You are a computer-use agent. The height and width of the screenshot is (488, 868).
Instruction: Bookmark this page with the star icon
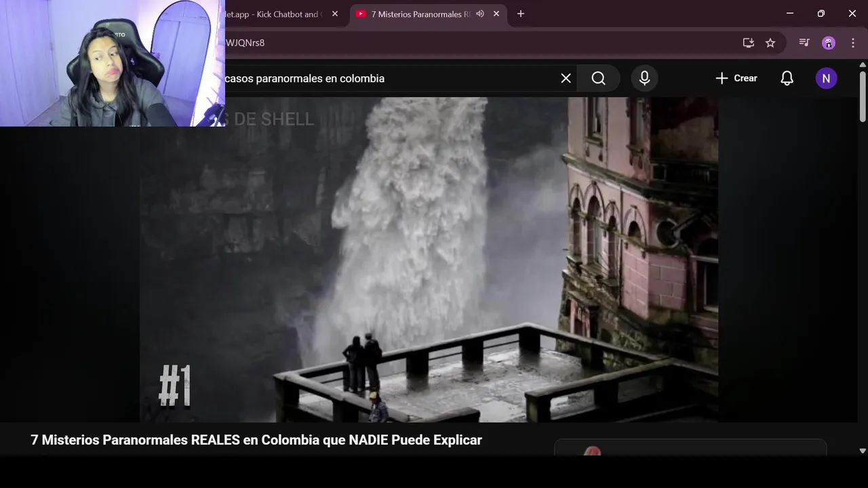point(770,43)
